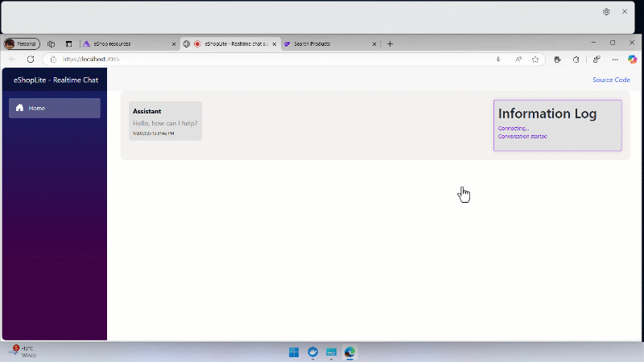Click the 'Connecting...' log entry
Image resolution: width=644 pixels, height=362 pixels.
coord(514,129)
